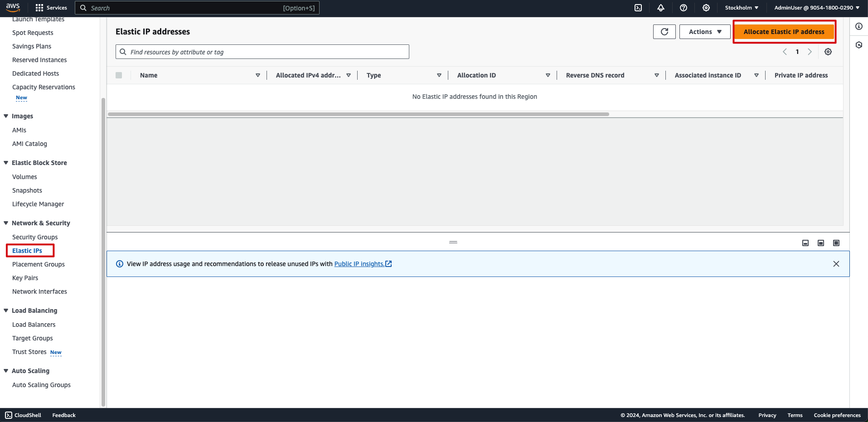868x422 pixels.
Task: Go to Security Groups in sidebar
Action: coord(35,237)
